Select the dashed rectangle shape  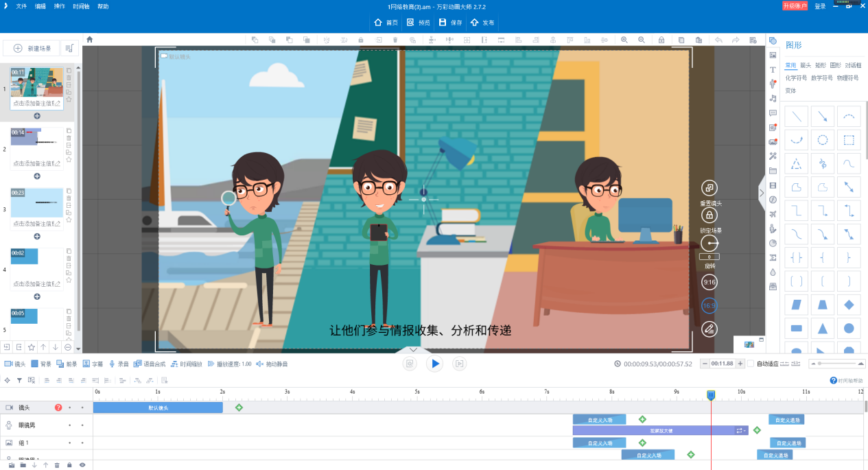click(x=849, y=140)
